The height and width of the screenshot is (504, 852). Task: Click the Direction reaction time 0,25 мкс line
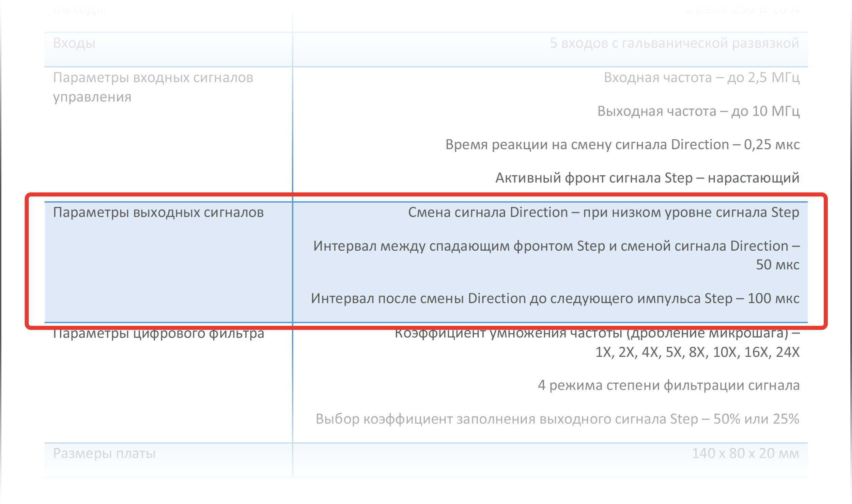622,144
